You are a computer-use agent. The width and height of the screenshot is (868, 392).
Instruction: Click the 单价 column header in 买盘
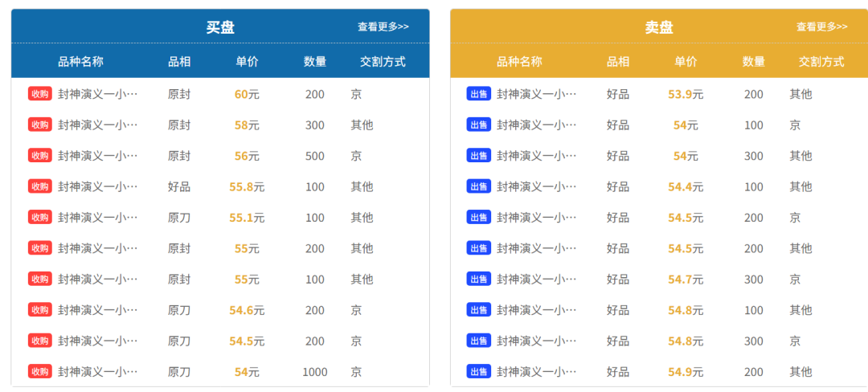coord(247,61)
